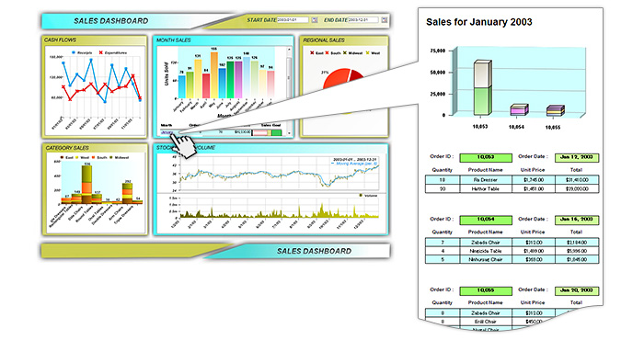This screenshot has height=340, width=644.
Task: Select the tallest orange May bar labeled 155
Action: pyautogui.click(x=214, y=75)
